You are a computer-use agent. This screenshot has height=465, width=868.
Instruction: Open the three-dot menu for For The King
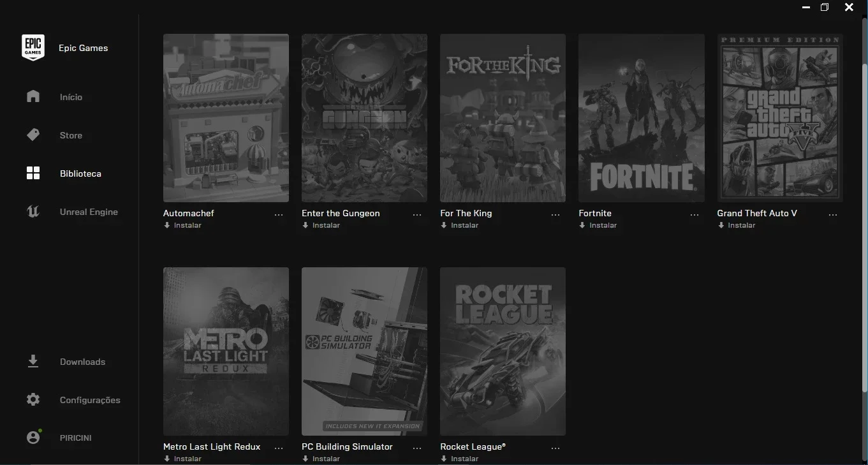coord(555,215)
